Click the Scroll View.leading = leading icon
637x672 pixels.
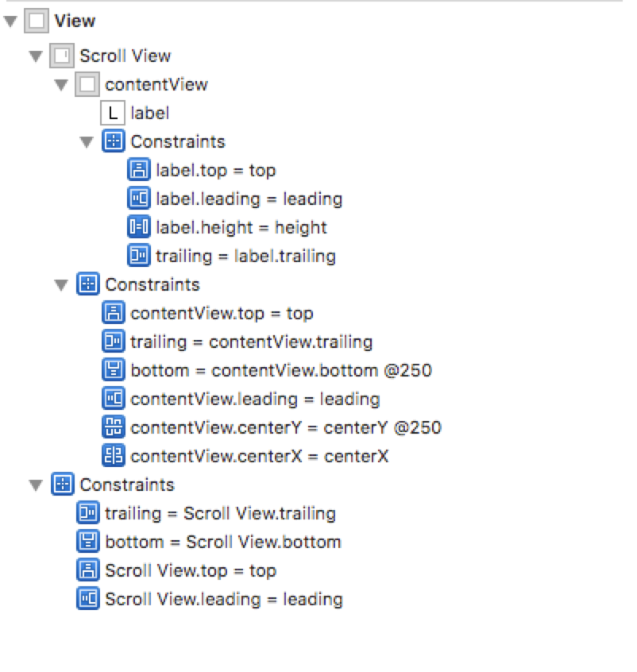tap(88, 599)
